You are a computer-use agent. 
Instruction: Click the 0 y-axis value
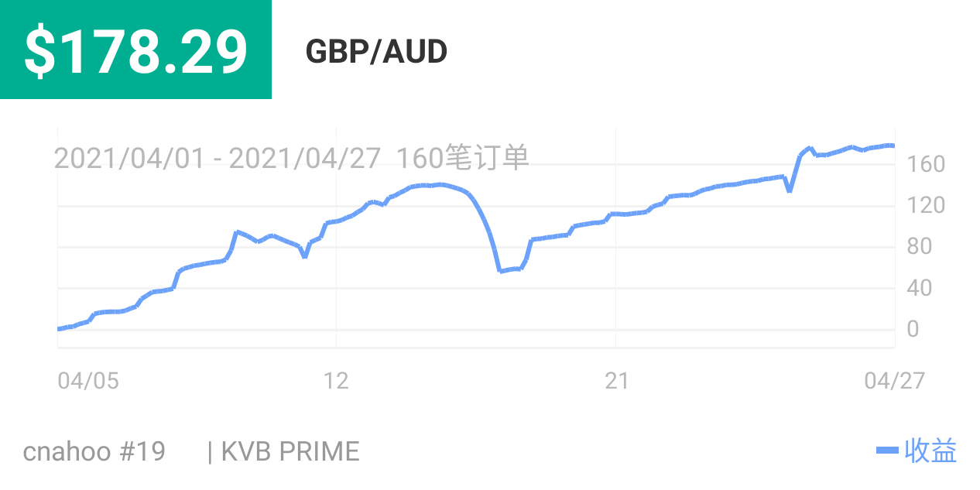pos(913,330)
